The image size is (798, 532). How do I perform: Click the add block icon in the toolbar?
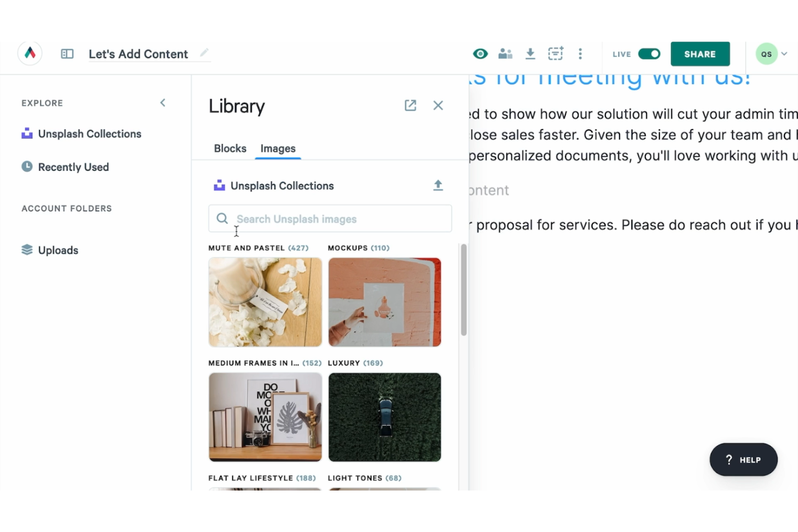(555, 54)
